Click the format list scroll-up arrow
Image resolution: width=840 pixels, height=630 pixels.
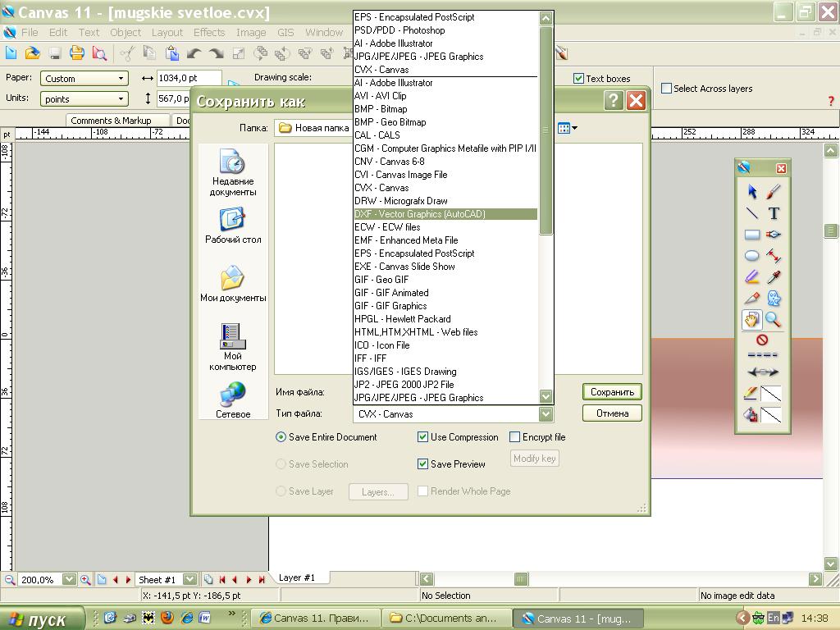(546, 18)
